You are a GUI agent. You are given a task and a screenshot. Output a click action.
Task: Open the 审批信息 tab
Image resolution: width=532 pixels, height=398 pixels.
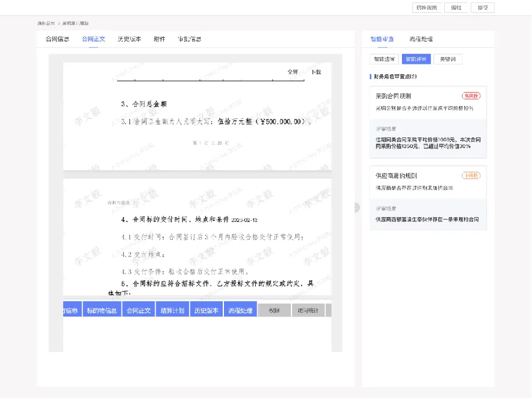coord(190,39)
